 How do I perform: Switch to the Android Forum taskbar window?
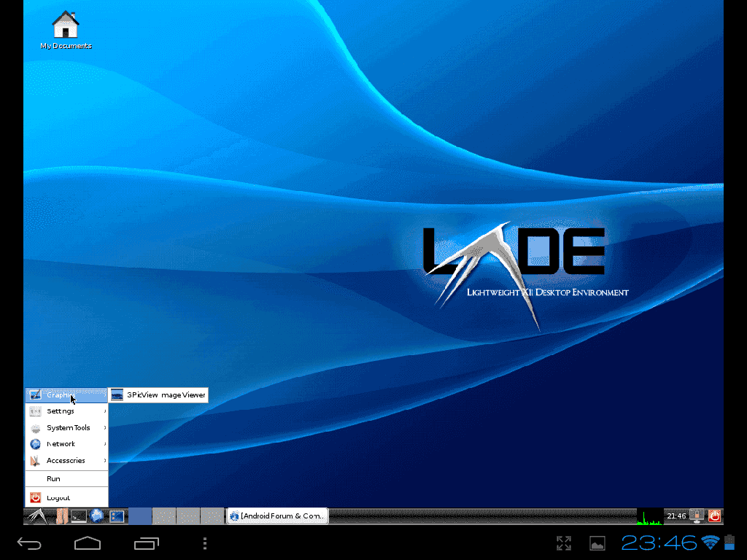278,516
